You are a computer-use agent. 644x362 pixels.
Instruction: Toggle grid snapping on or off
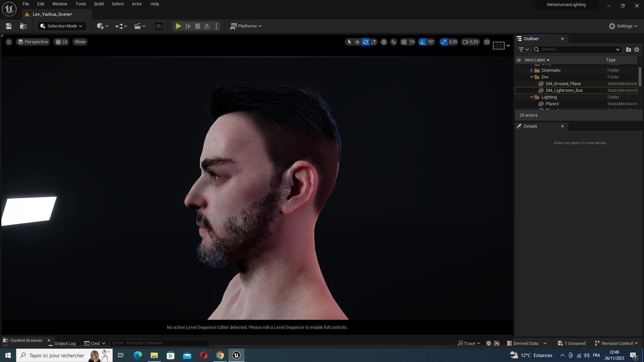[404, 42]
